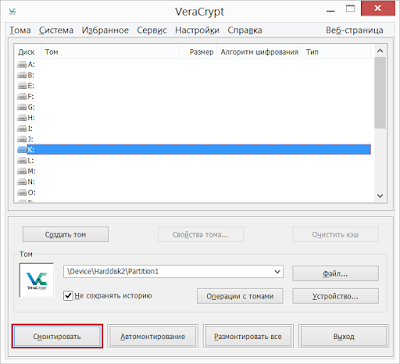
Task: Click the Выход button
Action: tap(344, 336)
